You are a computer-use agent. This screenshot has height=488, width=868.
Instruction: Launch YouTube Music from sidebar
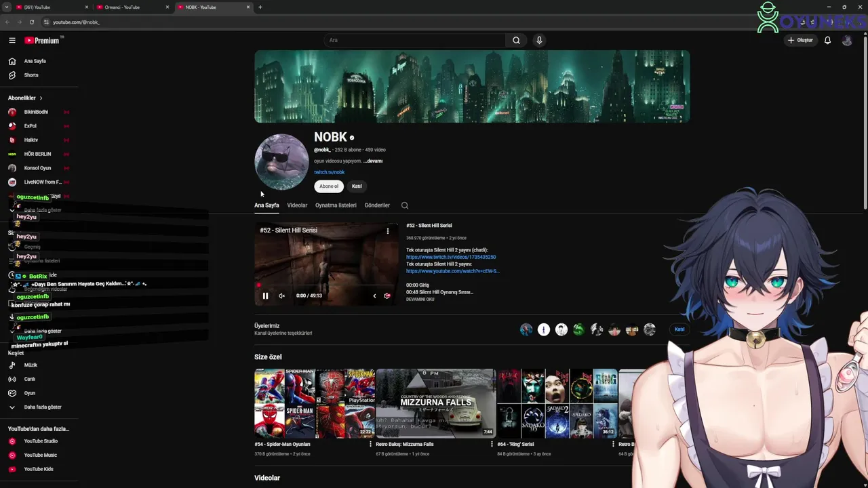[x=41, y=455]
